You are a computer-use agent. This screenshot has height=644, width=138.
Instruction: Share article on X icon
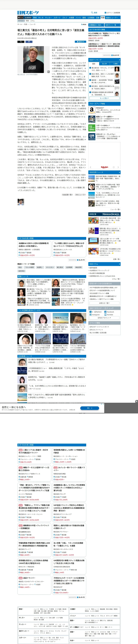(x=21, y=42)
